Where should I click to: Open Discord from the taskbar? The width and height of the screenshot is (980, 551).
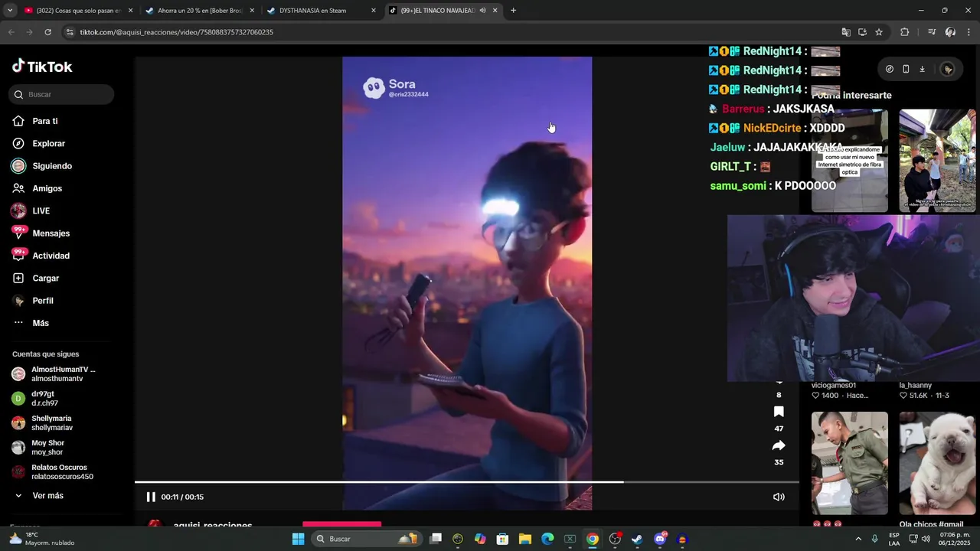[660, 539]
